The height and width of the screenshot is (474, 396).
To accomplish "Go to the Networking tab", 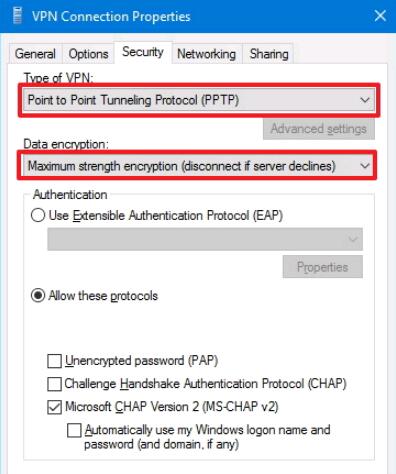I will click(x=206, y=54).
